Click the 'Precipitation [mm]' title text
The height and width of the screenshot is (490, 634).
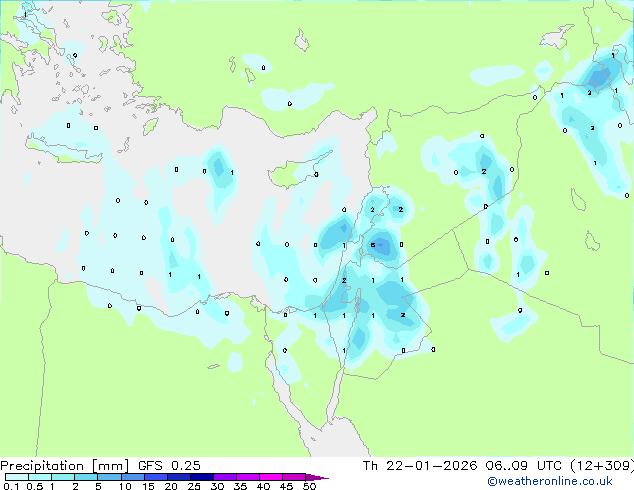click(x=65, y=466)
